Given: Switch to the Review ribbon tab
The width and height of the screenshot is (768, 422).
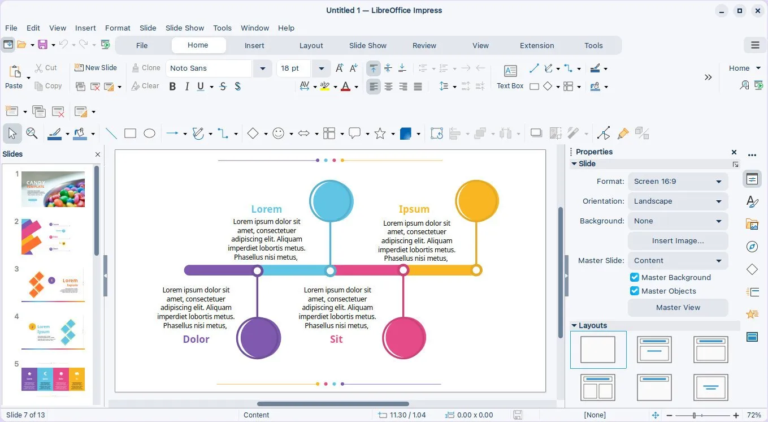Looking at the screenshot, I should click(424, 45).
